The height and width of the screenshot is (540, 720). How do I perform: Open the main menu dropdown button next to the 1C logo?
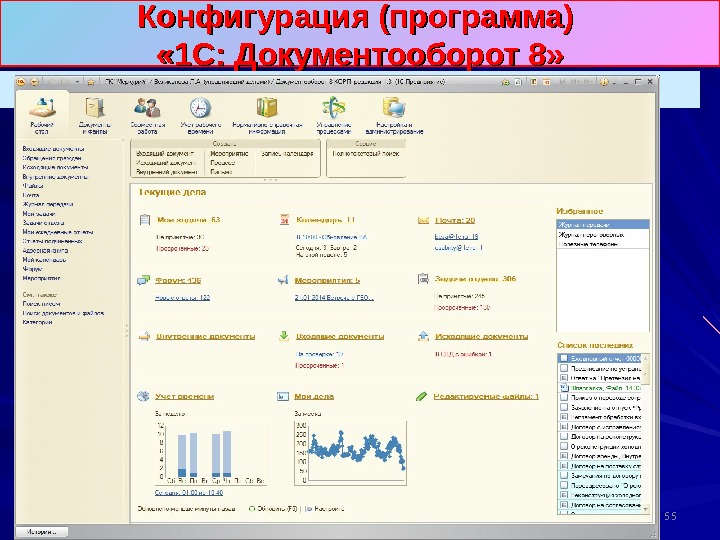[x=34, y=82]
